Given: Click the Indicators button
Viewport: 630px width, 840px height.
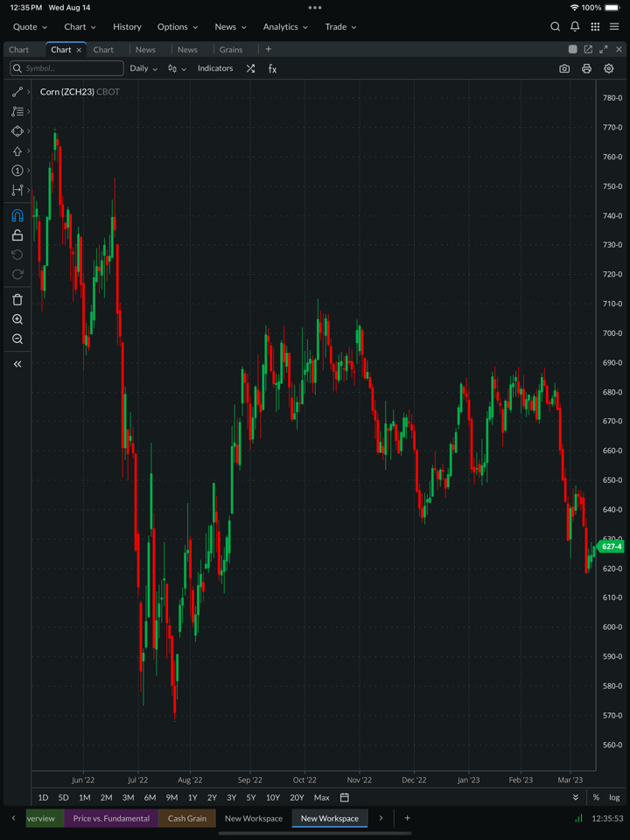Looking at the screenshot, I should pyautogui.click(x=215, y=68).
